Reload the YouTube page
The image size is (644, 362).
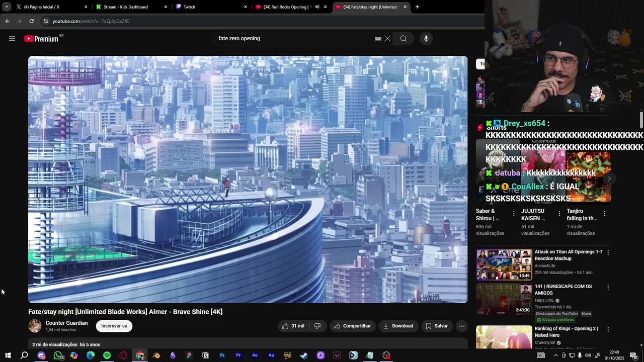pyautogui.click(x=31, y=21)
